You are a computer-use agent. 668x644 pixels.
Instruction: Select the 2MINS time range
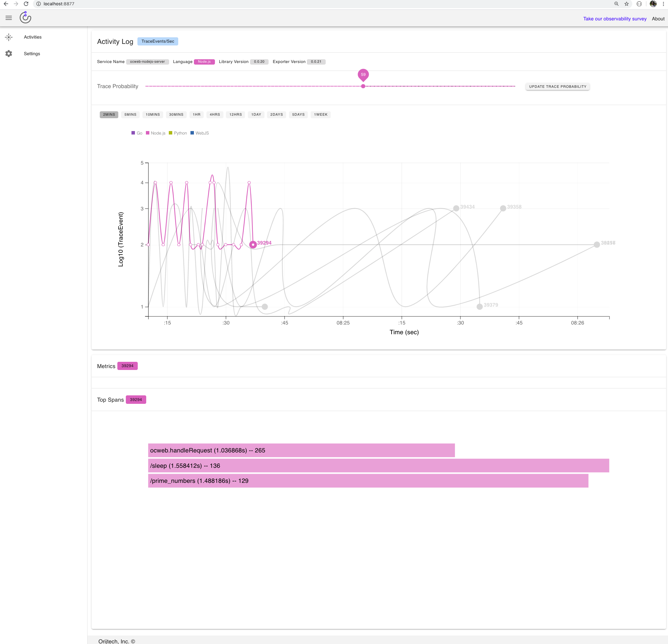[x=109, y=114]
